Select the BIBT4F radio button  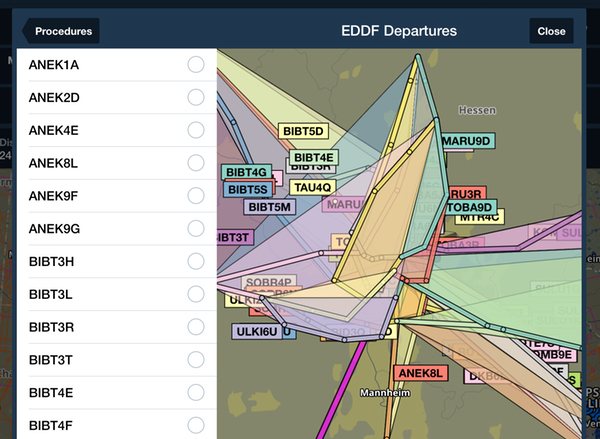pyautogui.click(x=196, y=425)
